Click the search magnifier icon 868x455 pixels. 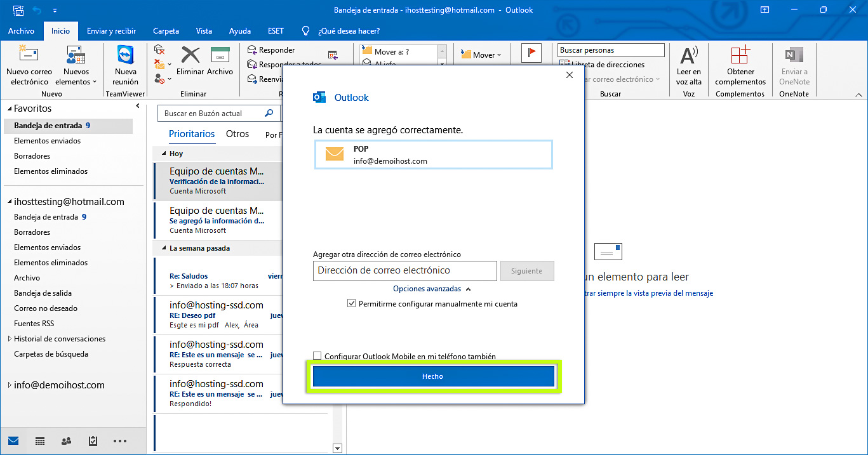point(269,114)
